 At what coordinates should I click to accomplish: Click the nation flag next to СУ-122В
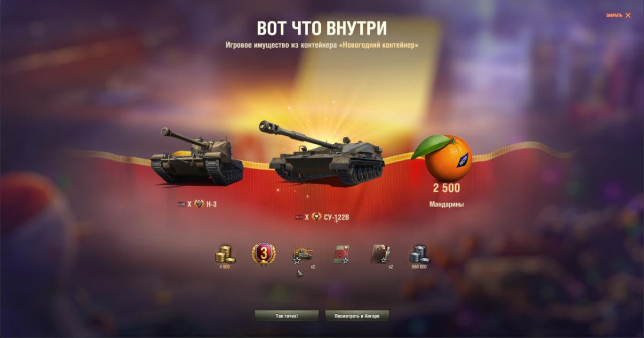pyautogui.click(x=299, y=217)
